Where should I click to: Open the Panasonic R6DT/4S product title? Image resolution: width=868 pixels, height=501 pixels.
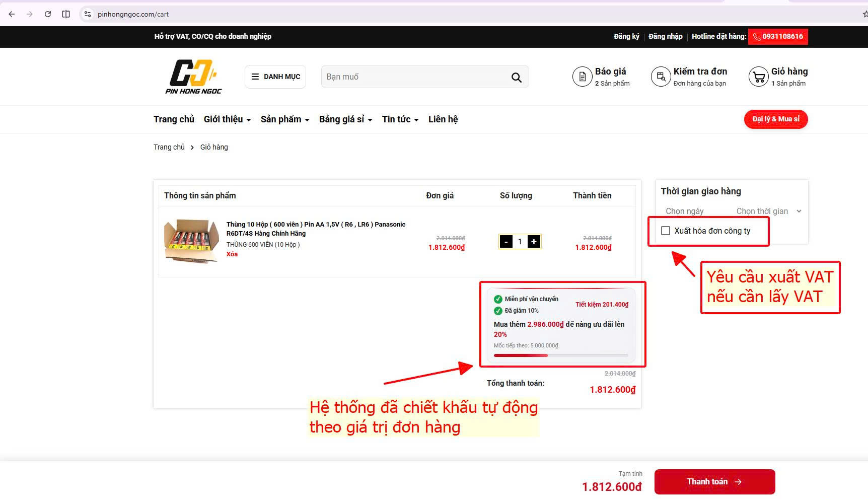coord(316,229)
